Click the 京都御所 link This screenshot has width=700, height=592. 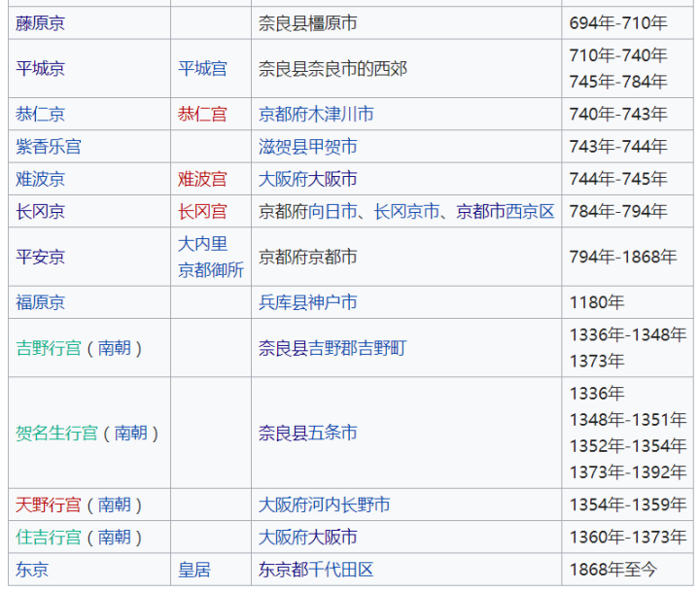pos(211,270)
